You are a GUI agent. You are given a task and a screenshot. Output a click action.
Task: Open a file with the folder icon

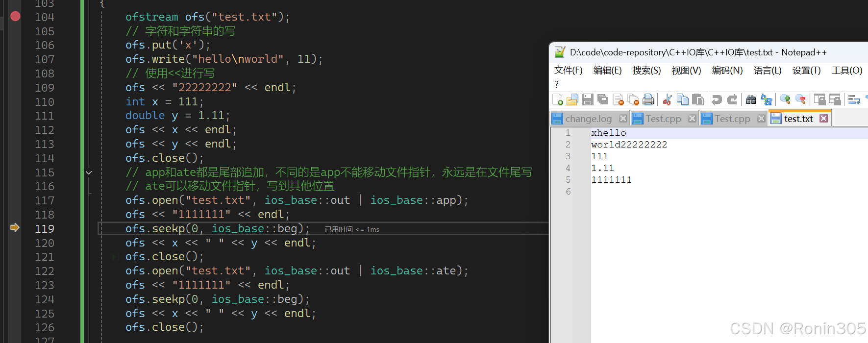point(572,100)
